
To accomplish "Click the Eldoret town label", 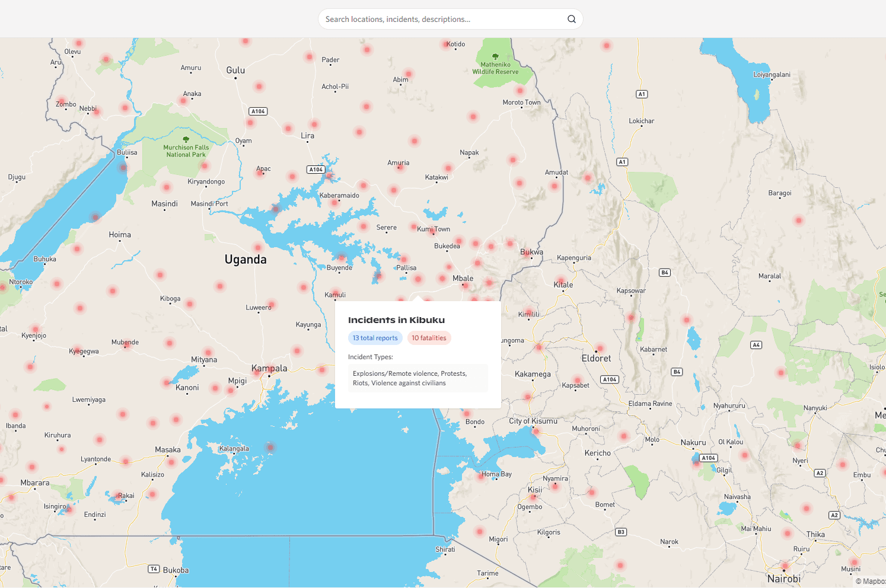I will (x=596, y=358).
